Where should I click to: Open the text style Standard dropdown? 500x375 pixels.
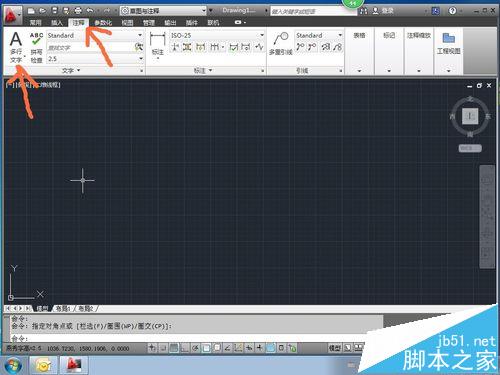coord(95,35)
